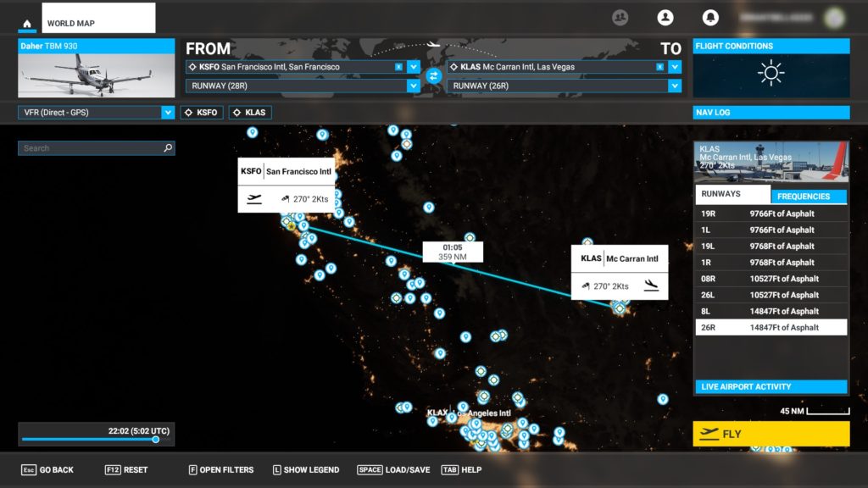Expand the departure airport dropdown

(x=414, y=67)
